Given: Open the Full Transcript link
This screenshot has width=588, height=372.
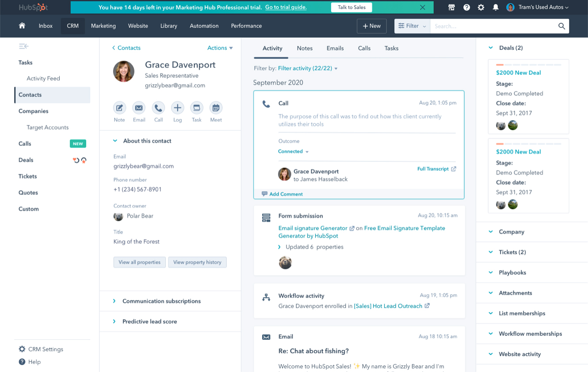Looking at the screenshot, I should coord(436,169).
